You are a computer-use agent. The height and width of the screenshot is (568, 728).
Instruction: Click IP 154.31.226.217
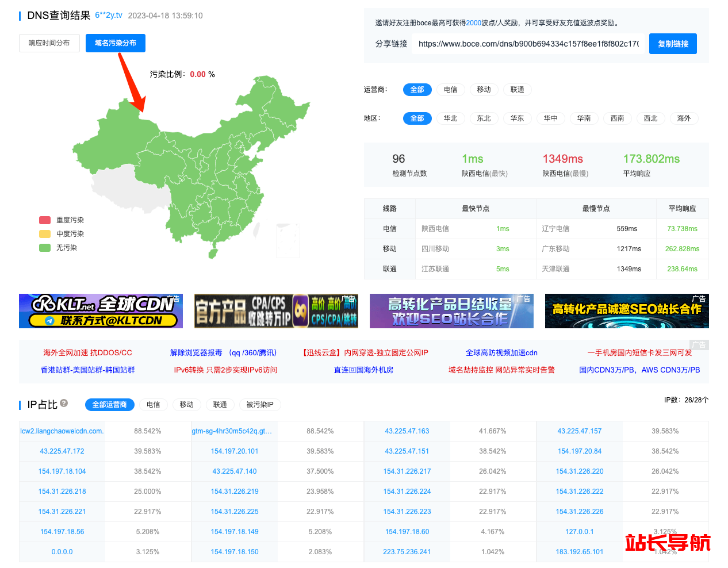coord(407,471)
